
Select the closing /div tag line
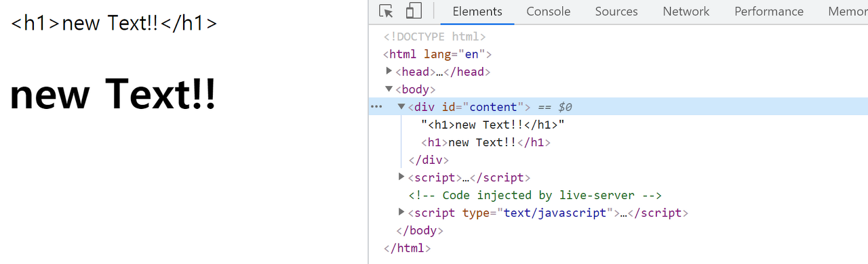coord(429,160)
